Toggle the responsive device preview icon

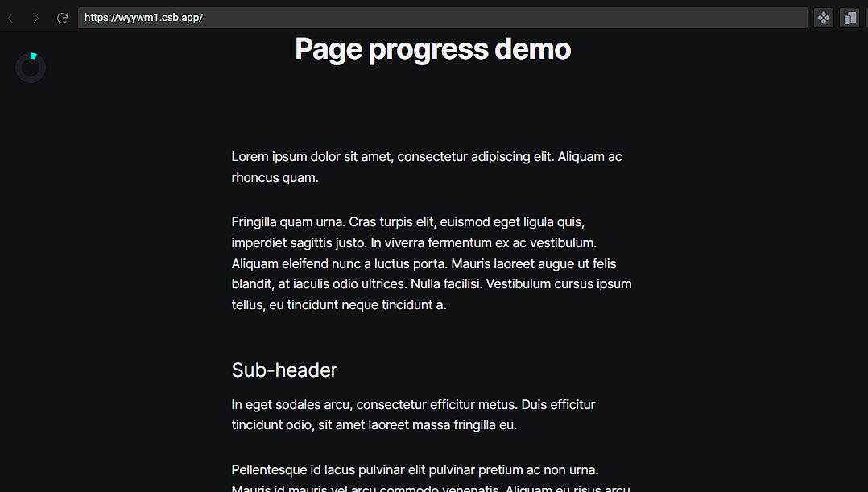click(849, 18)
